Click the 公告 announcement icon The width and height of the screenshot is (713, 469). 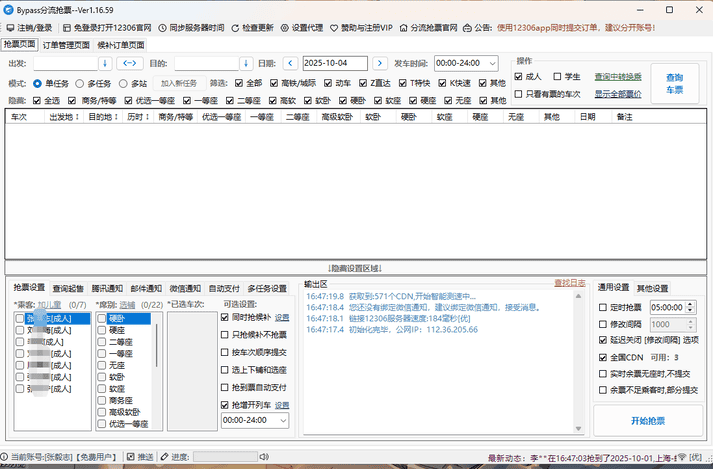(x=467, y=28)
